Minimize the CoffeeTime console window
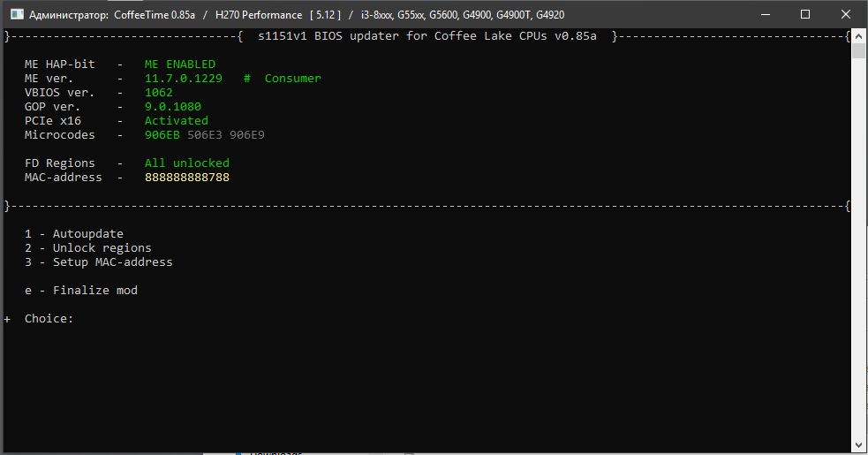 click(x=766, y=14)
